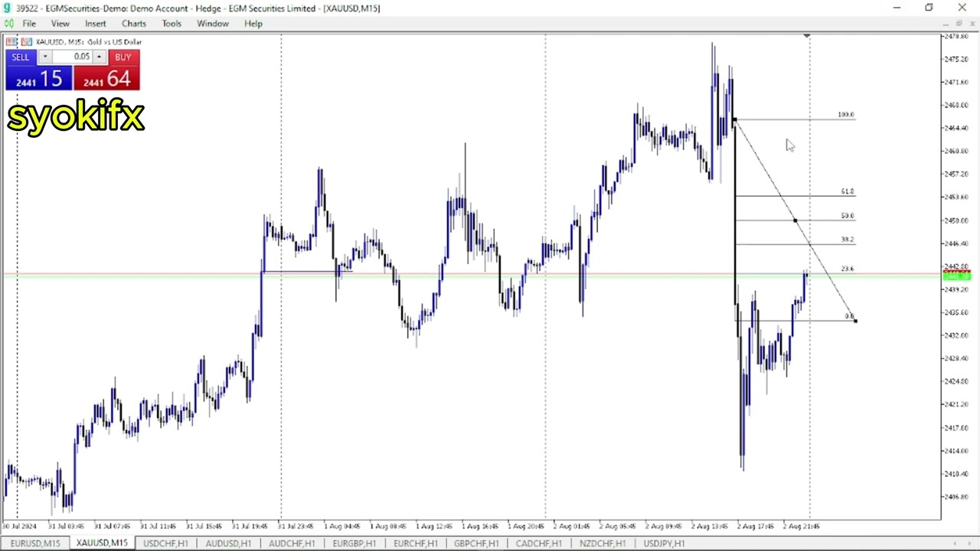This screenshot has width=980, height=551.
Task: Switch to the AUDCHF,H1 chart tab
Action: point(292,543)
